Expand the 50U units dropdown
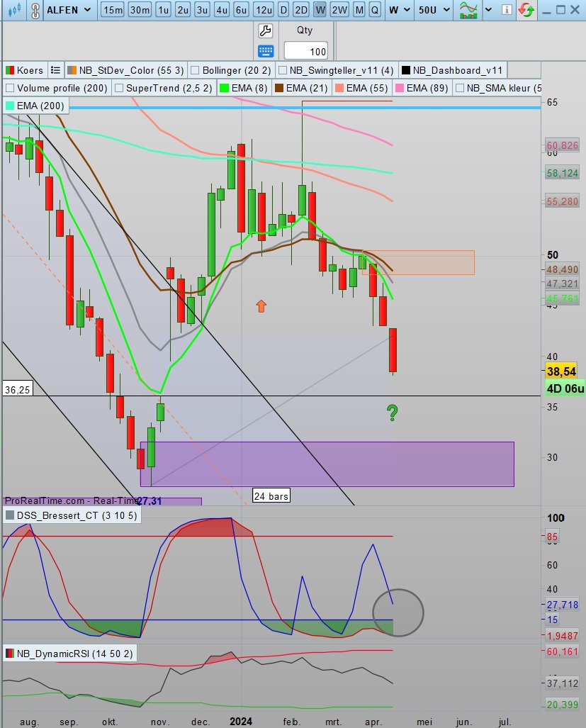 coord(433,11)
